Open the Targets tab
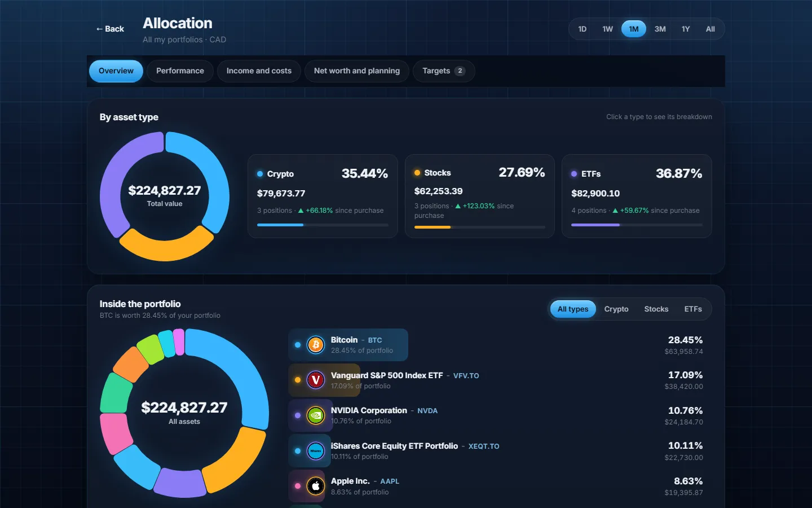 (x=444, y=71)
